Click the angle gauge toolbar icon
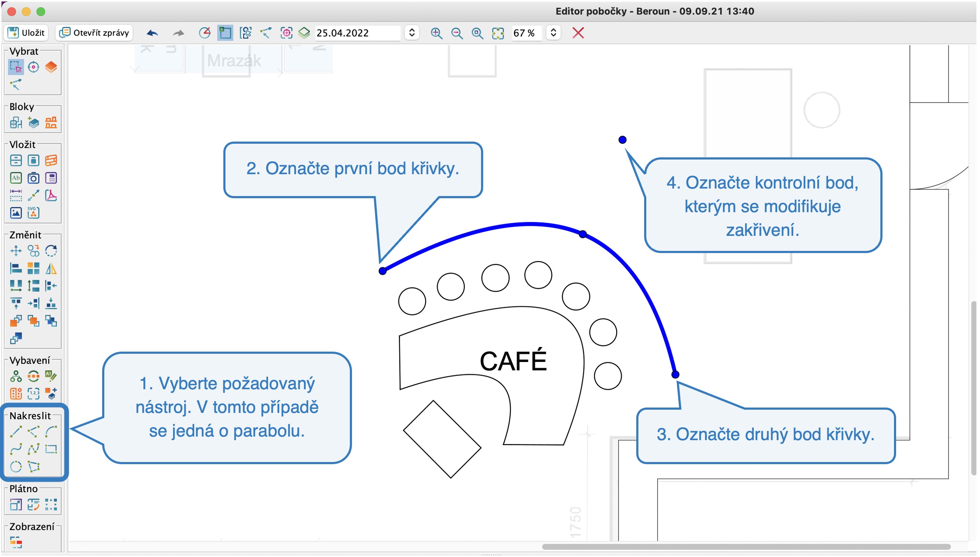The width and height of the screenshot is (980, 557). click(205, 33)
